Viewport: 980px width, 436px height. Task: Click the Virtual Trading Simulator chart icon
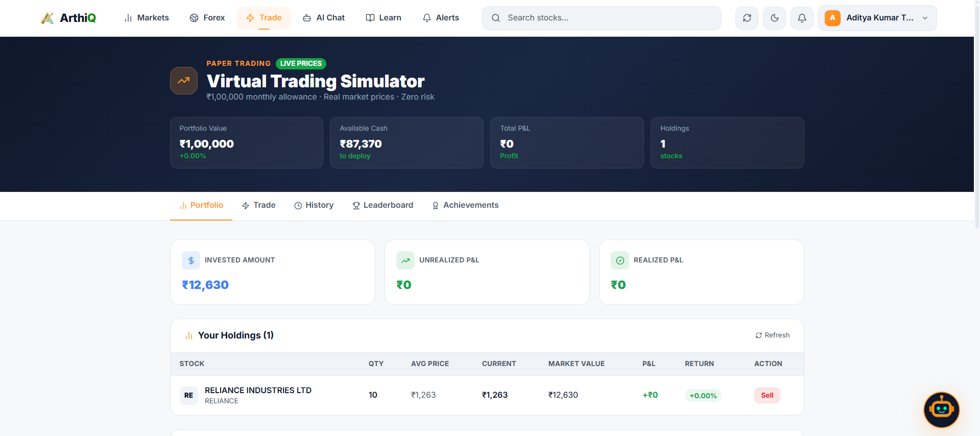tap(184, 81)
